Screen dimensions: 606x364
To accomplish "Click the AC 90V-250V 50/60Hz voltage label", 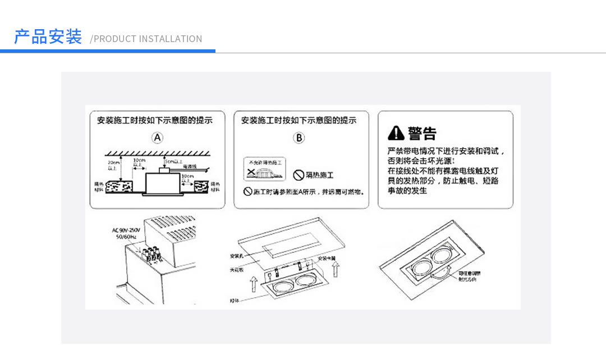I will pyautogui.click(x=126, y=233).
